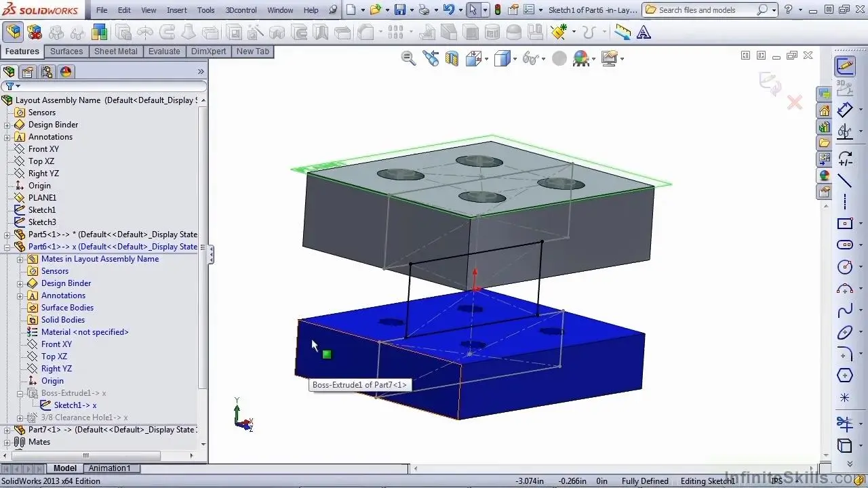Click the Open folder icon
Screen dimensions: 868x488
tap(375, 10)
